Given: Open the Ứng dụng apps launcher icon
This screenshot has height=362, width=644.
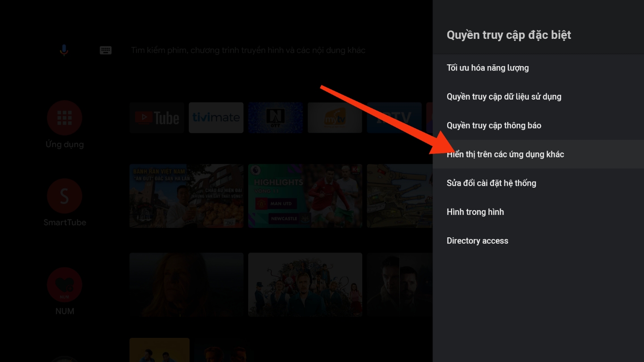Looking at the screenshot, I should tap(64, 118).
